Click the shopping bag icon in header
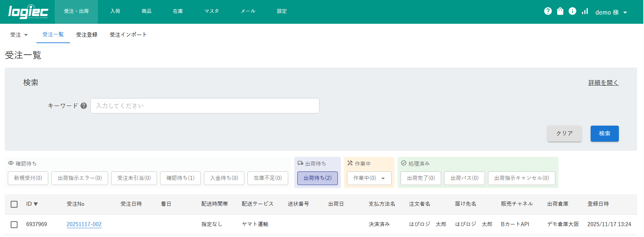Image resolution: width=644 pixels, height=237 pixels. (x=560, y=11)
